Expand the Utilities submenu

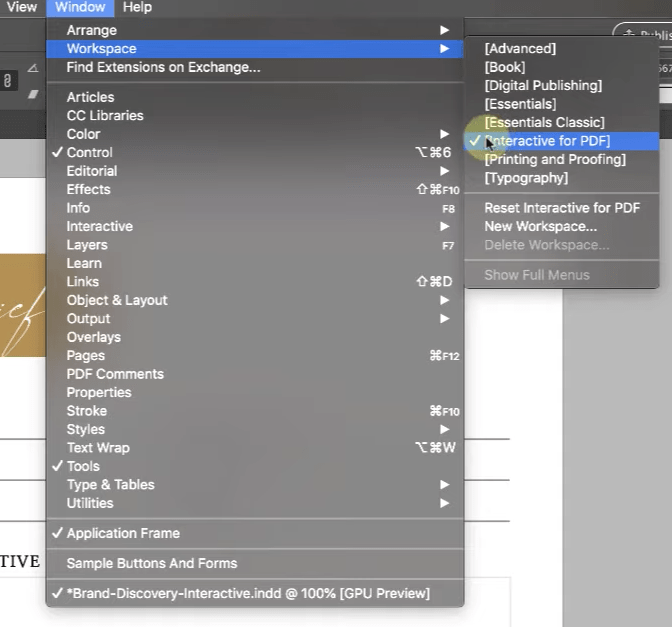[255, 503]
